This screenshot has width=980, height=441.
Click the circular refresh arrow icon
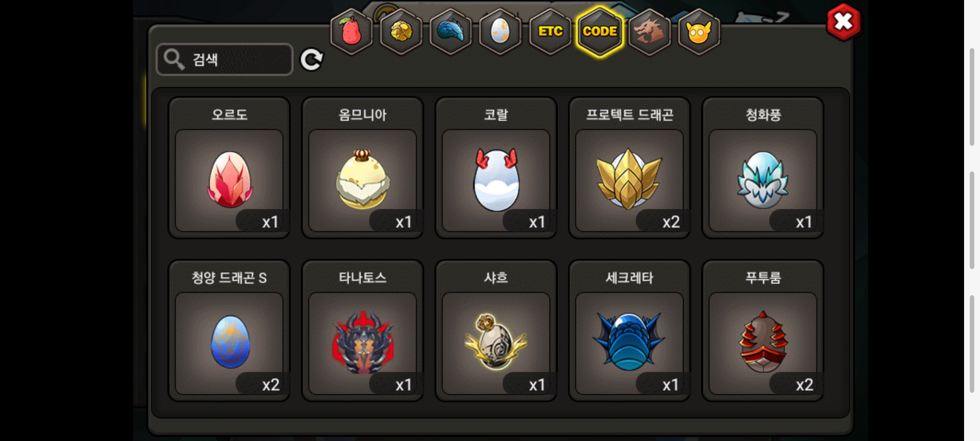pyautogui.click(x=312, y=60)
